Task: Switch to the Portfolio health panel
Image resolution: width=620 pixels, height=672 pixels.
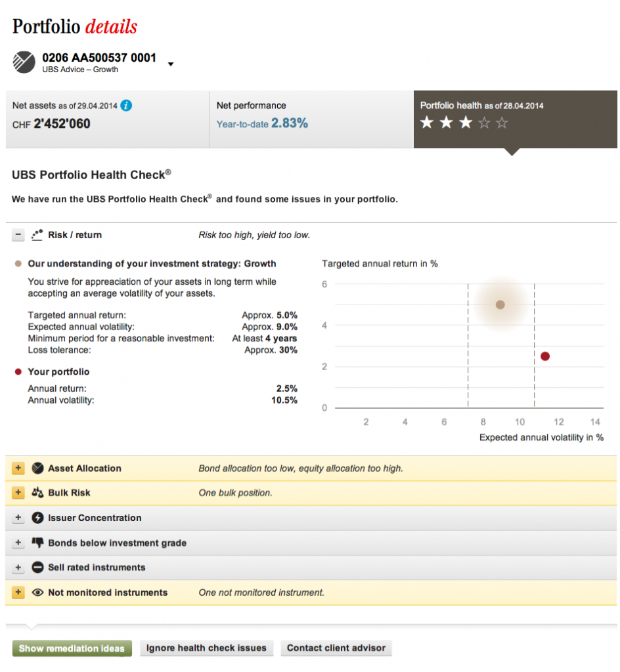Action: click(516, 119)
